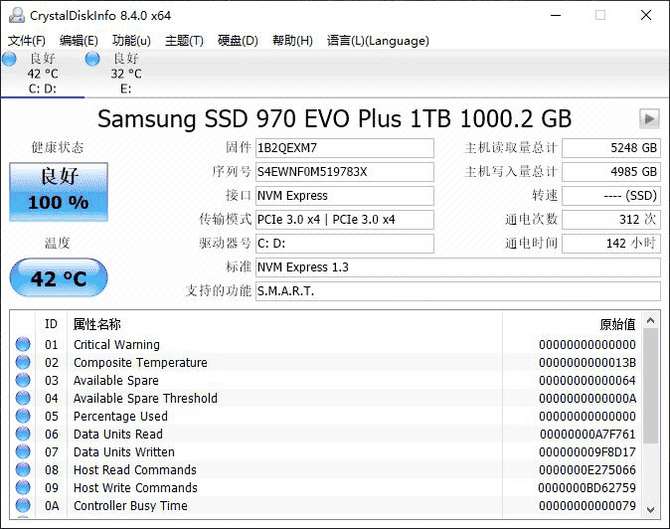Click the interface field NVM Express
The height and width of the screenshot is (529, 670).
[x=344, y=196]
